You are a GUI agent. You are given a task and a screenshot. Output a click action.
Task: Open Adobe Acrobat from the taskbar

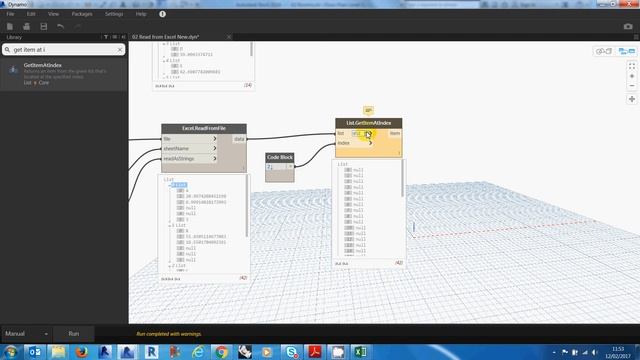tap(315, 352)
